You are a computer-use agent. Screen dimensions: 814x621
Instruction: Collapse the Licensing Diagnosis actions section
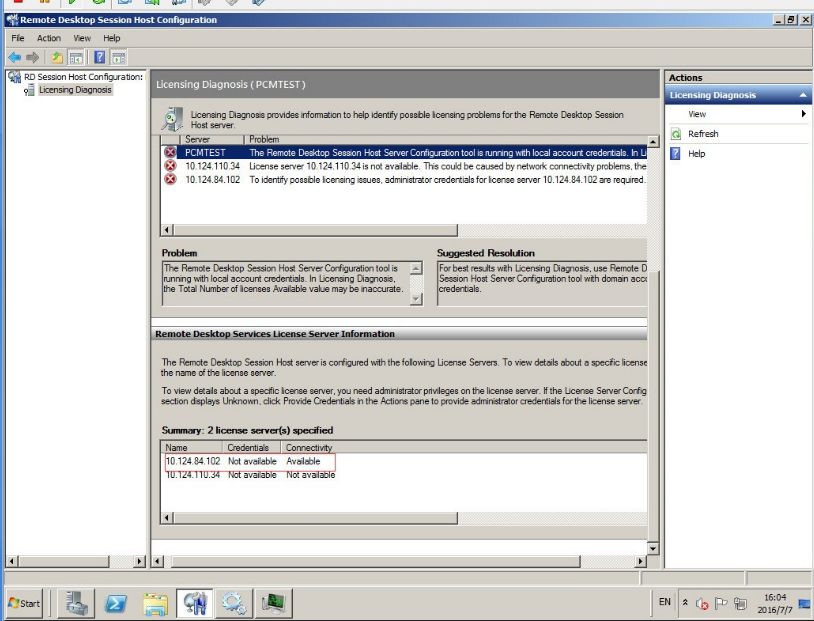pos(803,95)
